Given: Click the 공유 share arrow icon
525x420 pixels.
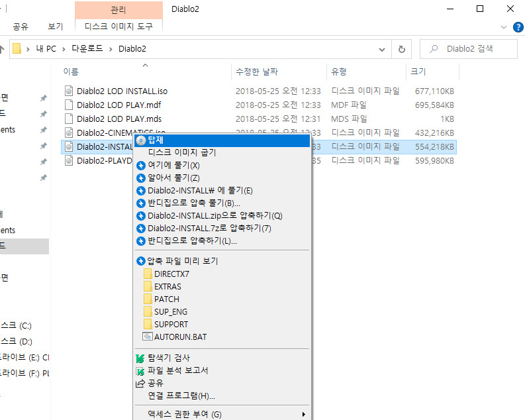Looking at the screenshot, I should pos(140,384).
